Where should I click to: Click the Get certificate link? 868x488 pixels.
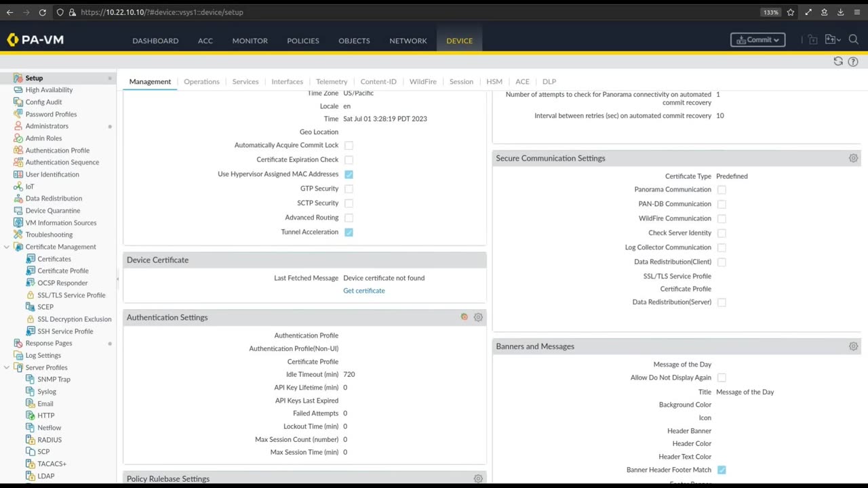pyautogui.click(x=363, y=291)
